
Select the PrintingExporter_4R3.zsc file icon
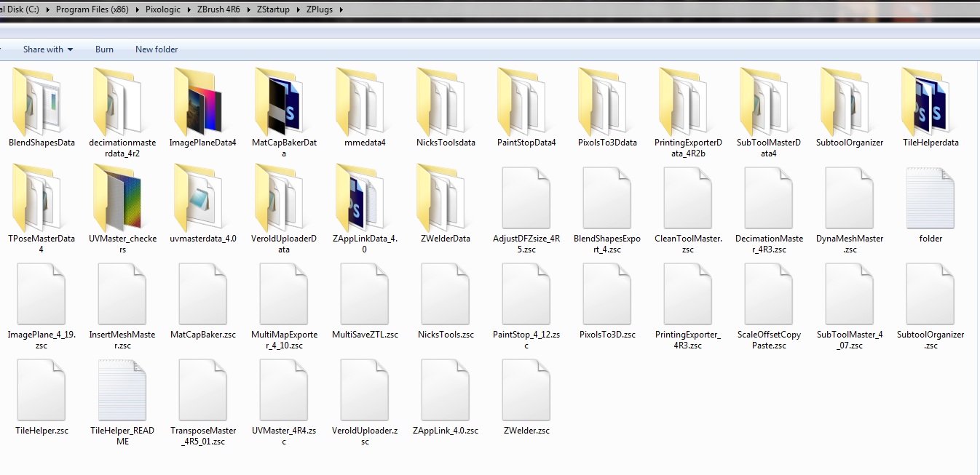coord(688,294)
